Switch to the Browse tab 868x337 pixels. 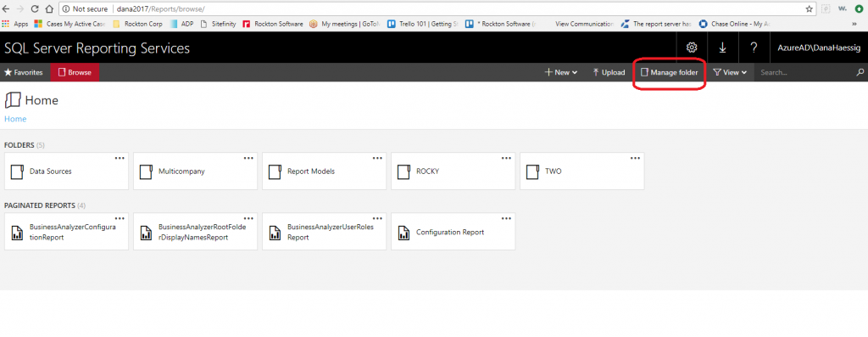click(75, 72)
